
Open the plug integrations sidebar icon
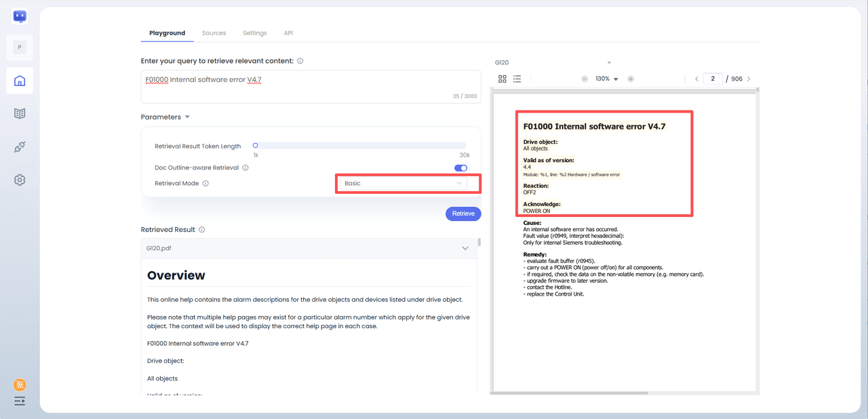click(20, 147)
